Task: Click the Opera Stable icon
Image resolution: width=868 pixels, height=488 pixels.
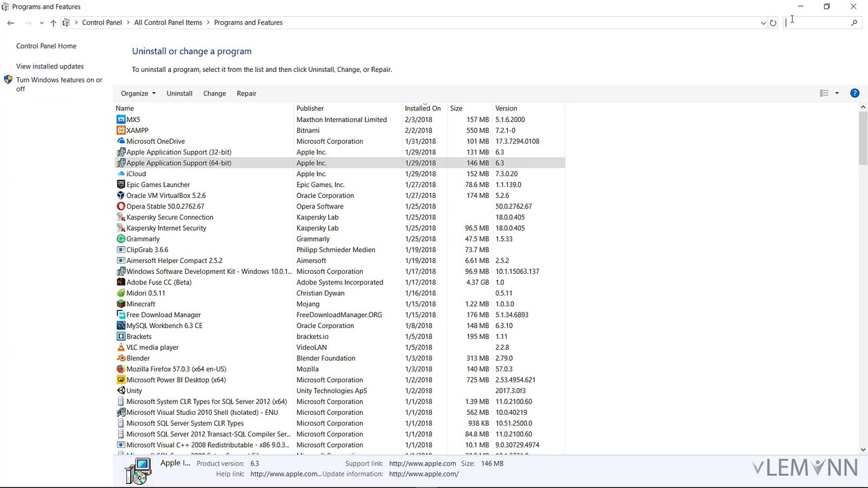Action: 121,206
